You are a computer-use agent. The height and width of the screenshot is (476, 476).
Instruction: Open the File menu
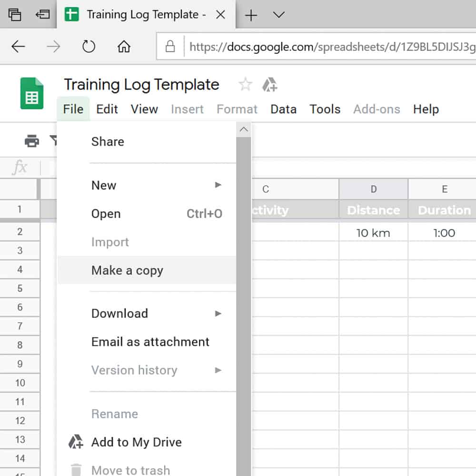pyautogui.click(x=73, y=109)
